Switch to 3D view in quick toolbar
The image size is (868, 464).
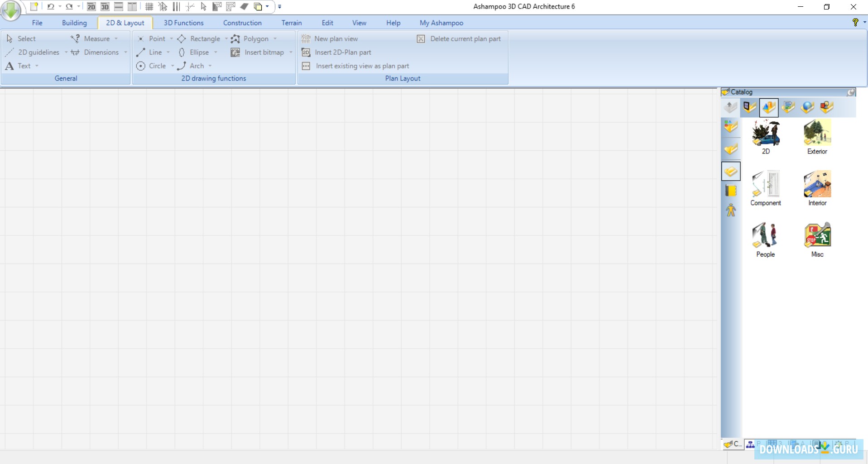[105, 7]
